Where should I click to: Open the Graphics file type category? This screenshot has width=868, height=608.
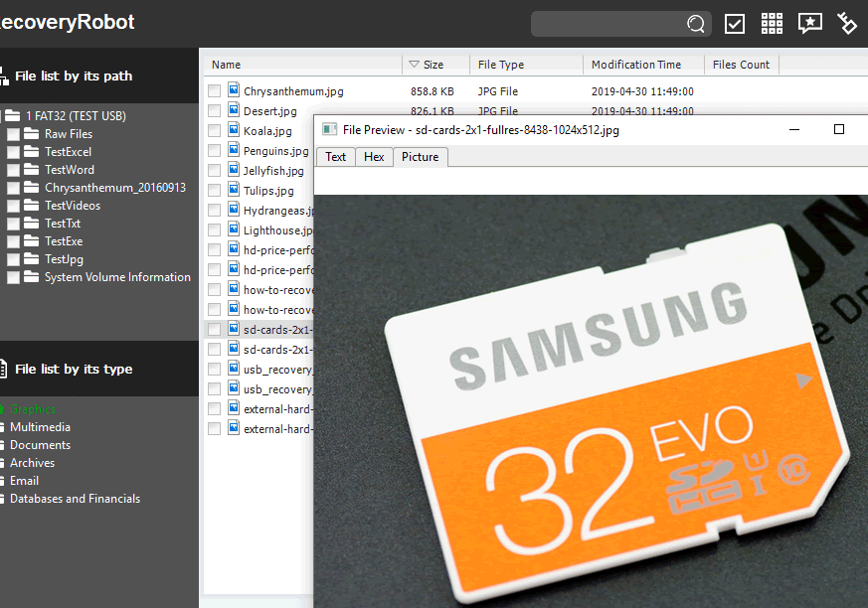pyautogui.click(x=33, y=409)
